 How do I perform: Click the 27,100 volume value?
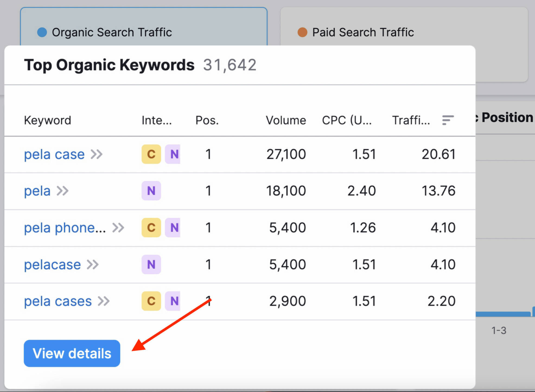pos(286,154)
